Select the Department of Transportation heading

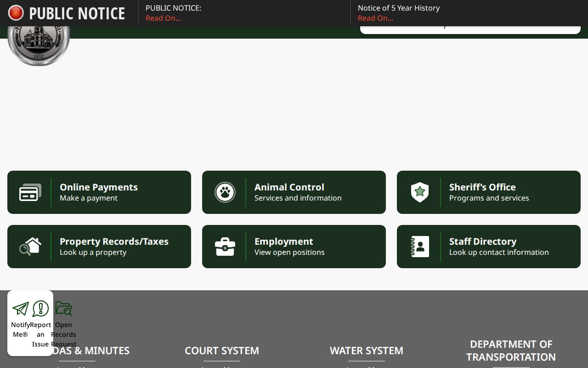click(x=511, y=351)
